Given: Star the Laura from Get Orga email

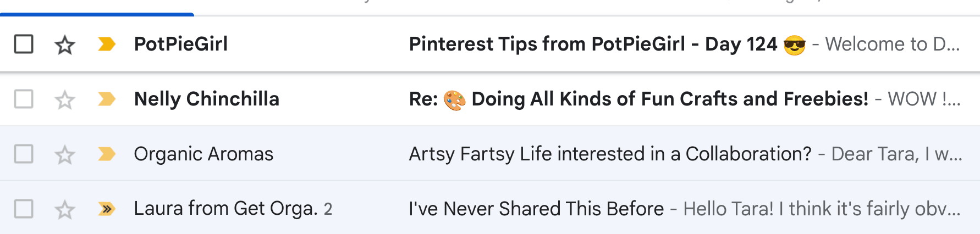Looking at the screenshot, I should point(65,209).
